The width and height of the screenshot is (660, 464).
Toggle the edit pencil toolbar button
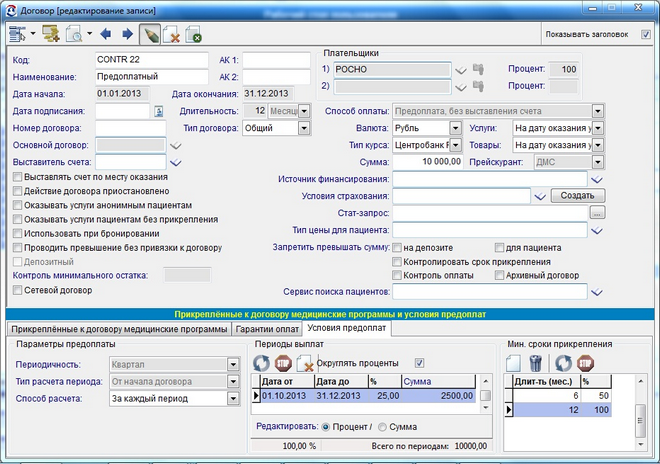pos(150,34)
